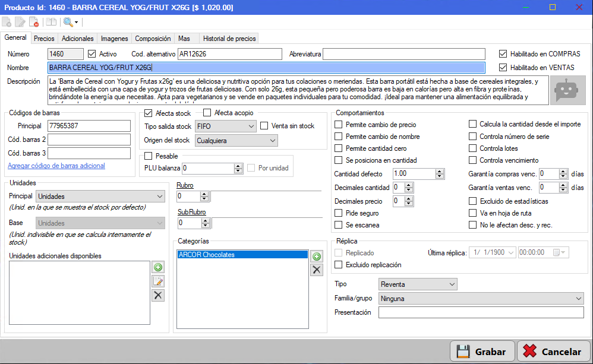Click the Cancelar button
This screenshot has height=364, width=593.
553,352
